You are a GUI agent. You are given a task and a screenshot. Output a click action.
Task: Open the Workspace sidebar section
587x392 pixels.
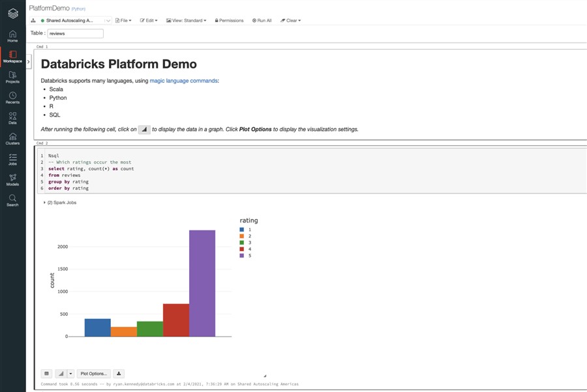[x=13, y=57]
